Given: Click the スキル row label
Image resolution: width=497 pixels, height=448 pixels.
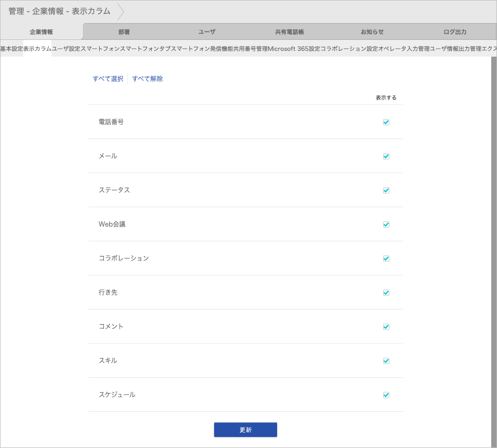Looking at the screenshot, I should [108, 360].
